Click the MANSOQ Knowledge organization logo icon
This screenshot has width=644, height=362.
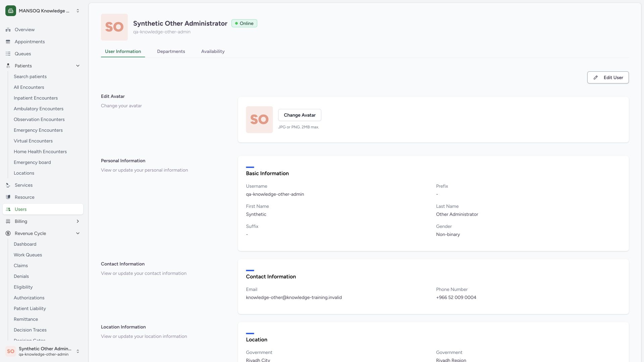11,11
